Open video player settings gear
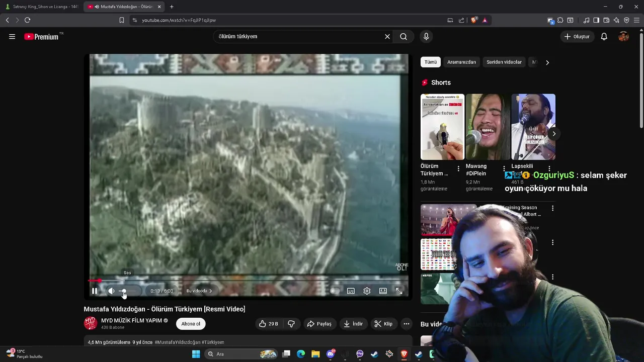This screenshot has height=362, width=644. (367, 291)
